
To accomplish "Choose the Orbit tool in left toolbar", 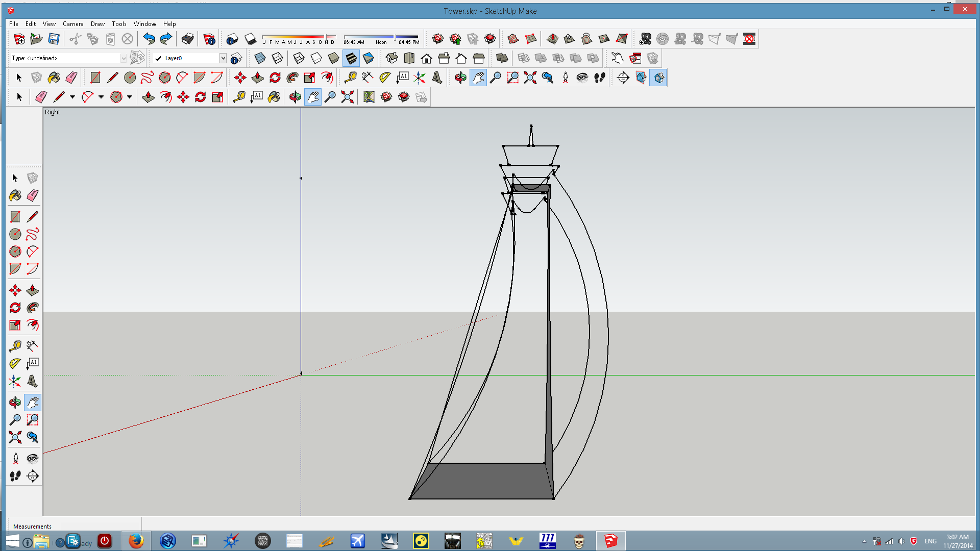I will click(15, 403).
